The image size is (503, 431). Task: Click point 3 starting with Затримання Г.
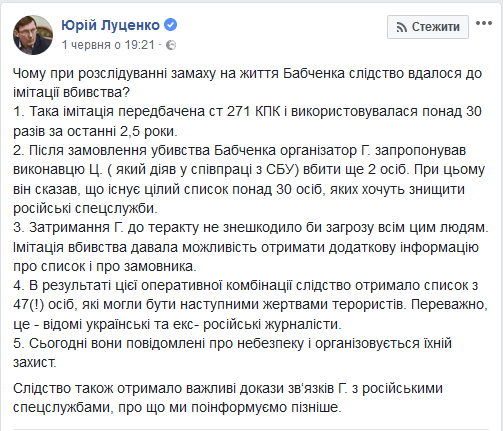[x=251, y=247]
